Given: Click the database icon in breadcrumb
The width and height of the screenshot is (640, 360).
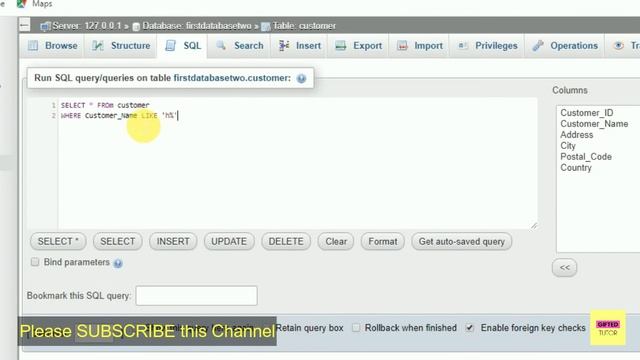Looking at the screenshot, I should tap(136, 27).
